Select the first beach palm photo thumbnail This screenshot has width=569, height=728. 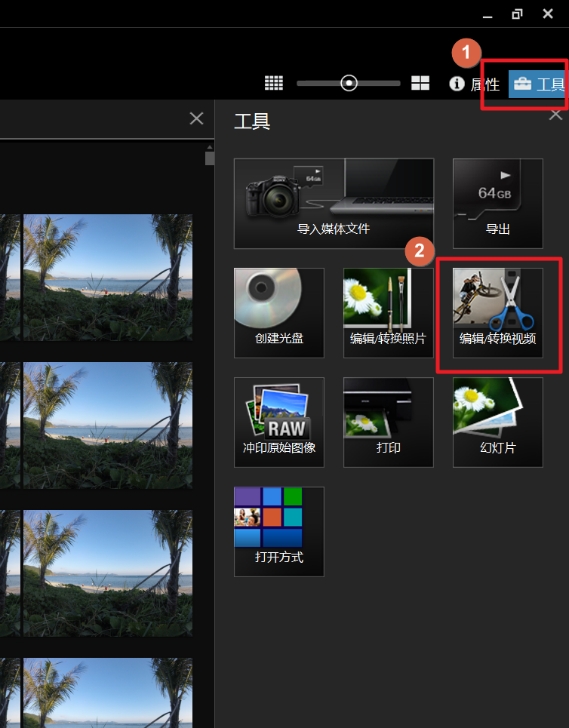point(107,277)
